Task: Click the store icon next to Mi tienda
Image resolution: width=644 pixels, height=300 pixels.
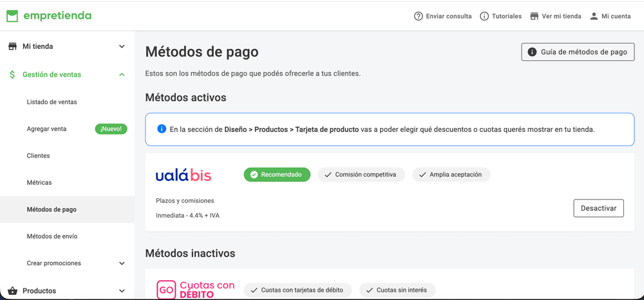Action: click(x=12, y=46)
